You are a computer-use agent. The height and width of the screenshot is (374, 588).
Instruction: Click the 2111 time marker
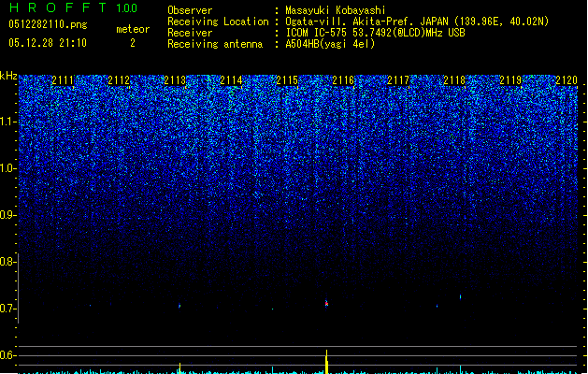[63, 80]
